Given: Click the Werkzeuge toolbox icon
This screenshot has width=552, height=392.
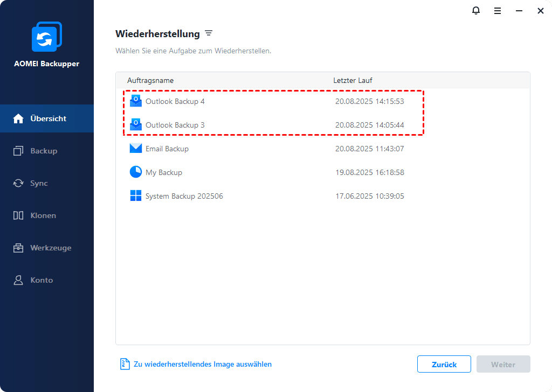Looking at the screenshot, I should click(18, 248).
